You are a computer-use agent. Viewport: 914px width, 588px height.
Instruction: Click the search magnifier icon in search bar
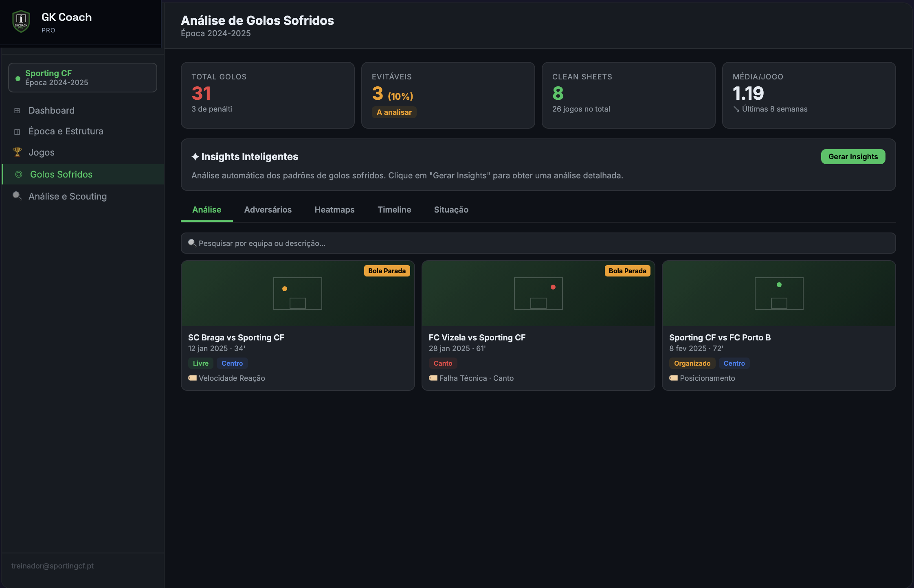[x=192, y=243]
